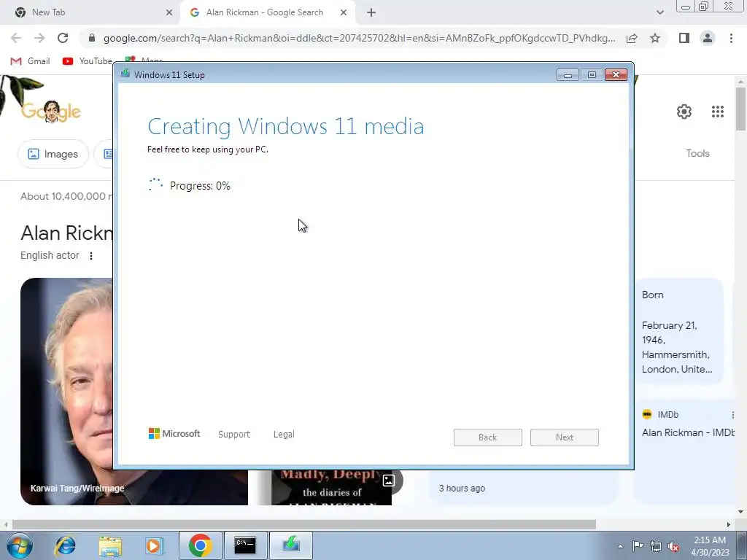Open Alan Rickman portrait photo

coord(66,392)
